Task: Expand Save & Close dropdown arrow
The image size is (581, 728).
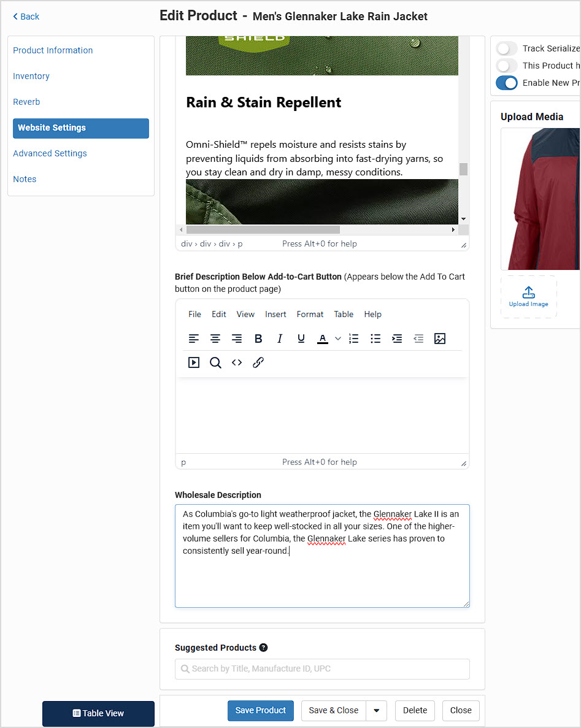Action: pos(377,710)
